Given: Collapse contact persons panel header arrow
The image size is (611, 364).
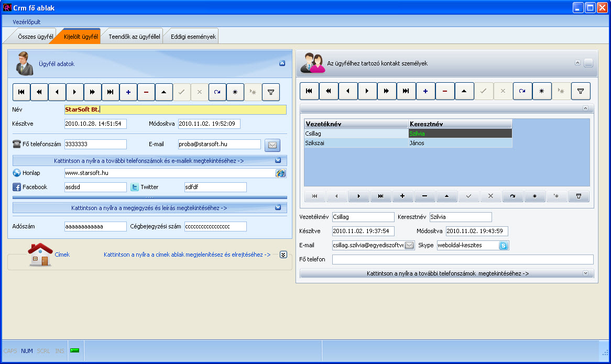Looking at the screenshot, I should click(x=577, y=63).
